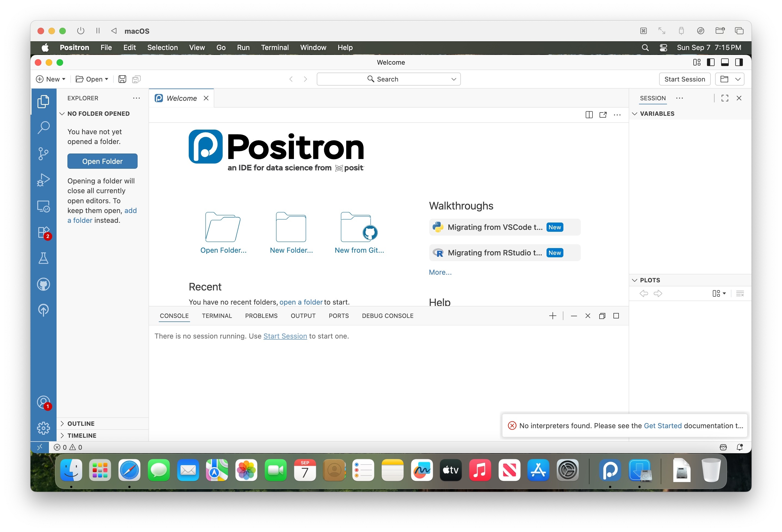This screenshot has width=782, height=532.
Task: Switch to the Output panel tab
Action: point(303,316)
